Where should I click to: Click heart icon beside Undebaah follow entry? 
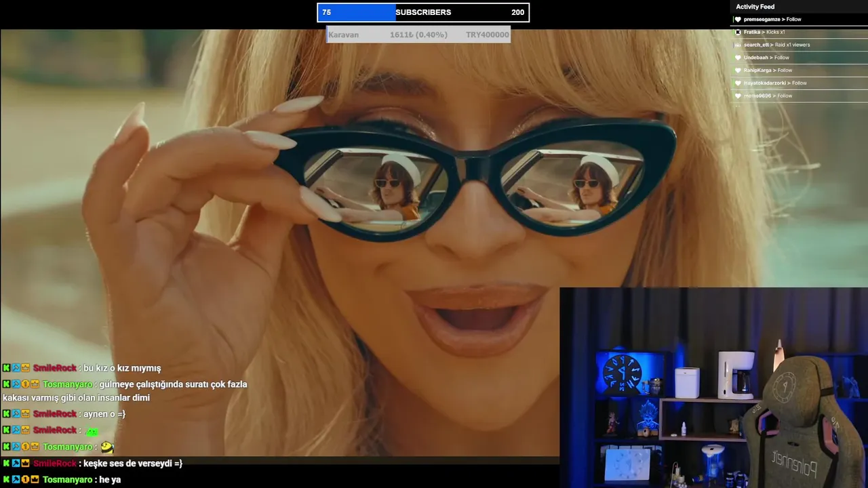click(x=738, y=58)
